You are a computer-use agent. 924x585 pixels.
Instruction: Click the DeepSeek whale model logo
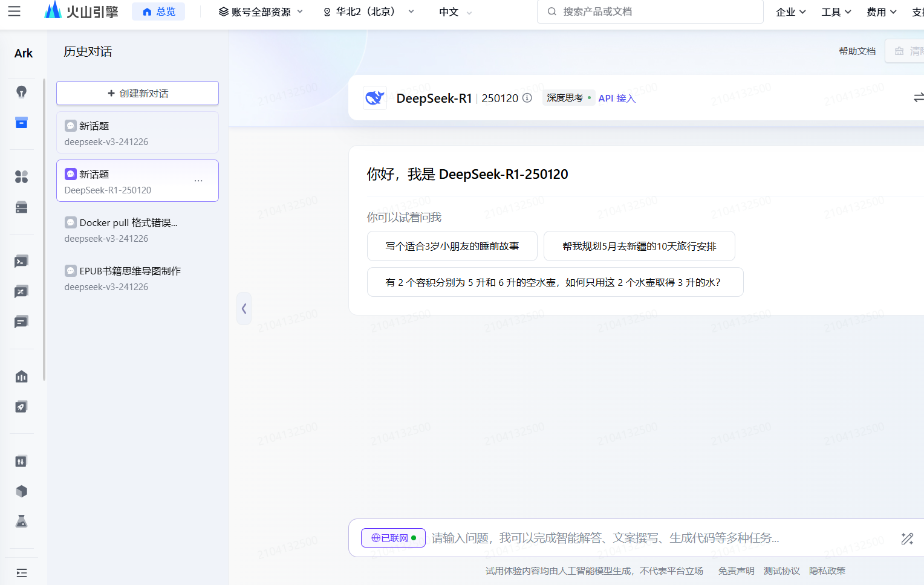click(x=375, y=98)
